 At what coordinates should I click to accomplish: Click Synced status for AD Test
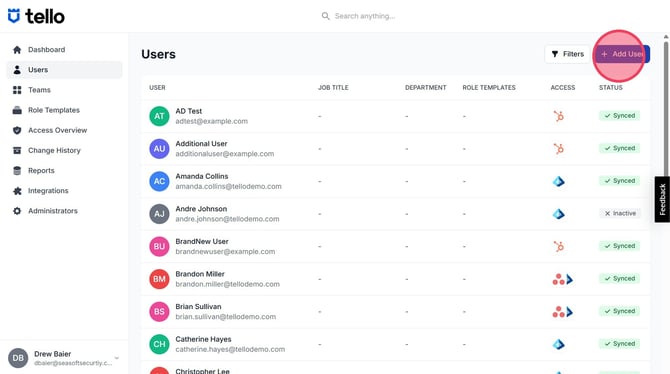tap(620, 115)
